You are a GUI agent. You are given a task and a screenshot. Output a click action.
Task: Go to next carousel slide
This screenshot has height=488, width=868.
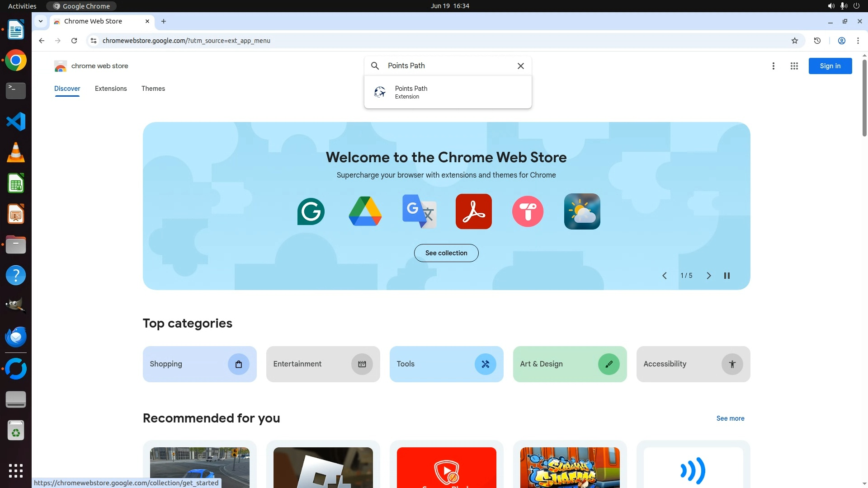pos(709,276)
